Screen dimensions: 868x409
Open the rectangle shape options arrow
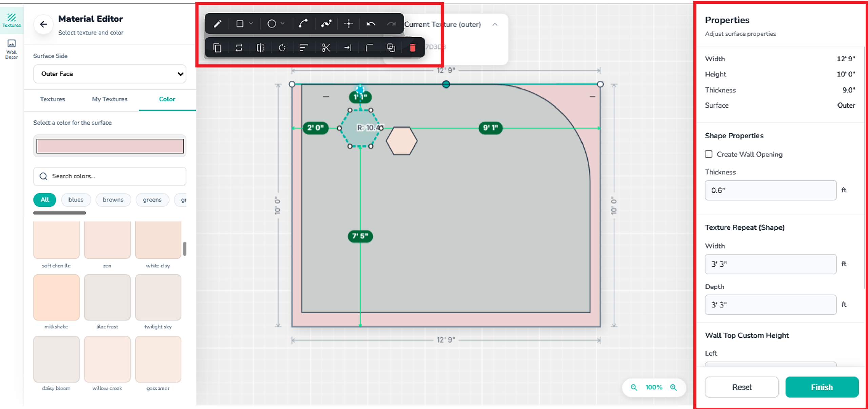click(251, 23)
